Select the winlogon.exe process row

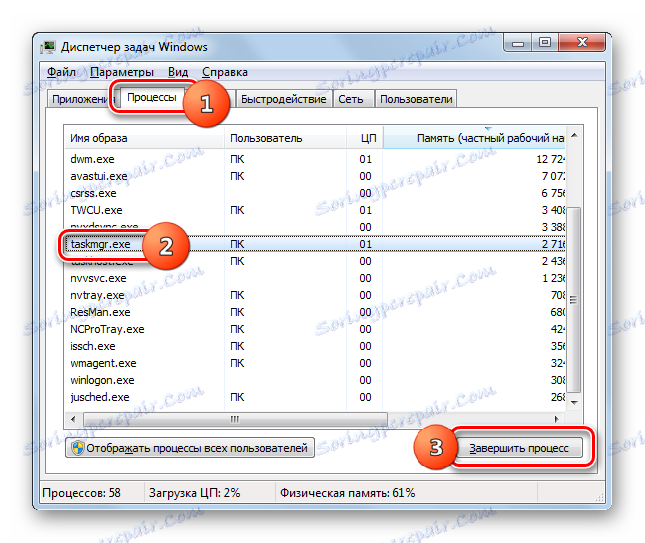point(315,380)
